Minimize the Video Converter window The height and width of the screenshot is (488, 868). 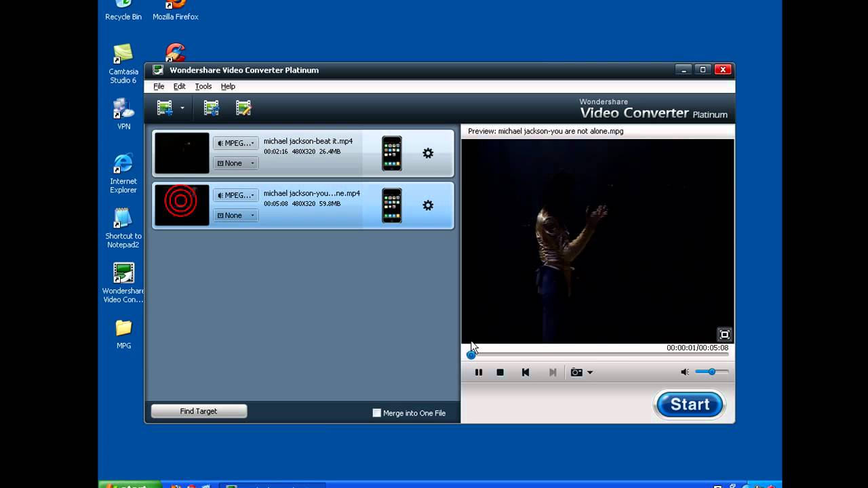684,70
